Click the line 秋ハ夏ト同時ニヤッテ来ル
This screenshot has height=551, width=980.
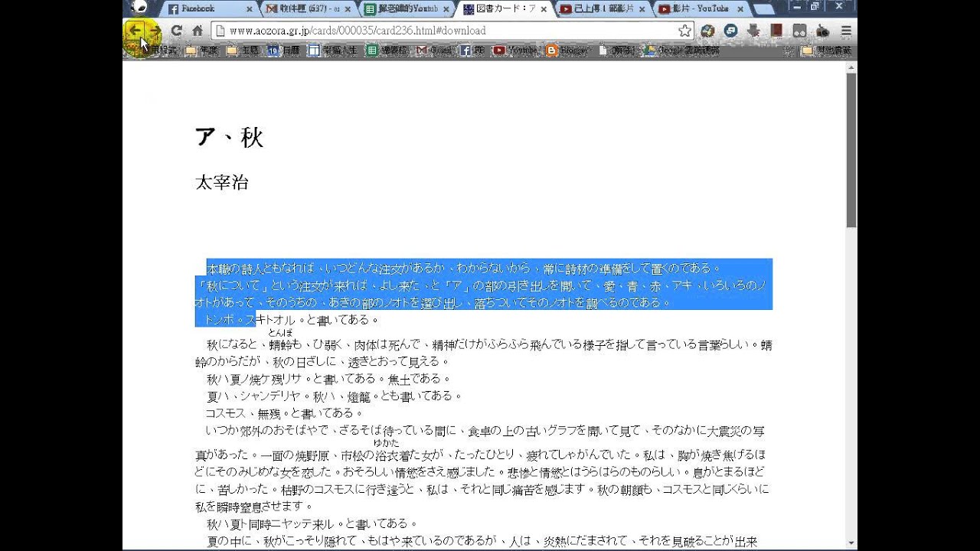pyautogui.click(x=312, y=524)
